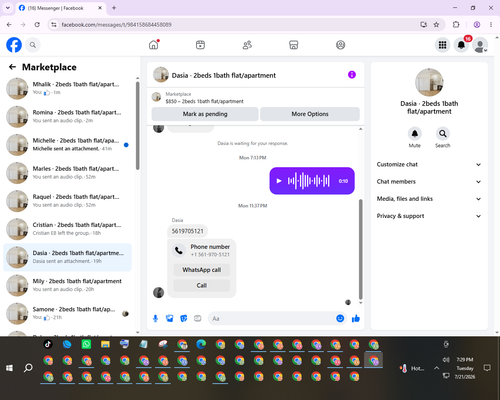Viewport: 500px width, 400px height.
Task: Click the browser address bar URL
Action: click(x=116, y=25)
